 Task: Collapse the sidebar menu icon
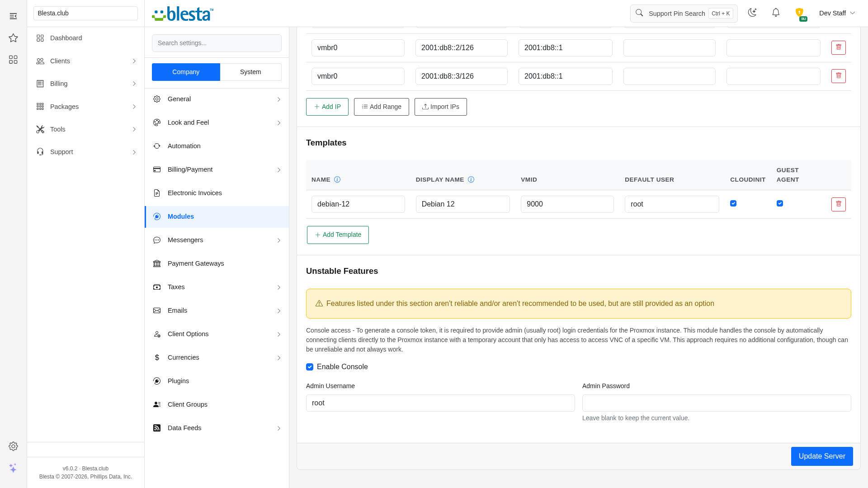[x=13, y=16]
